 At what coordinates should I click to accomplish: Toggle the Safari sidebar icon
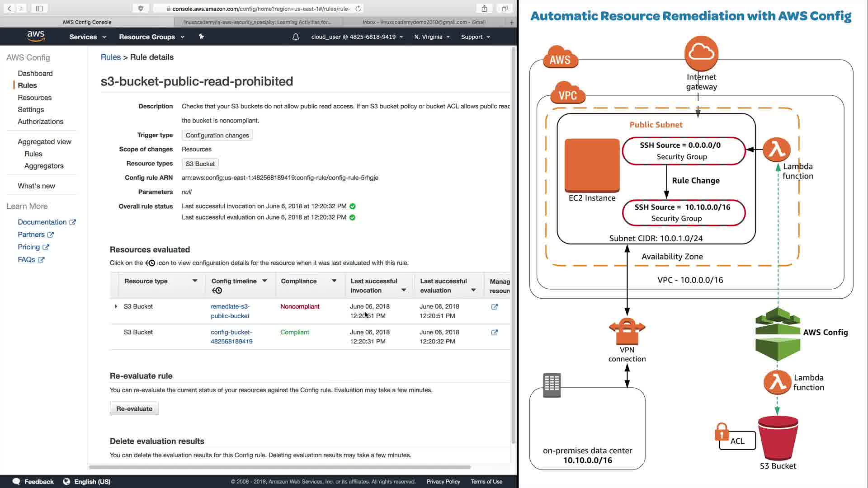click(x=39, y=9)
